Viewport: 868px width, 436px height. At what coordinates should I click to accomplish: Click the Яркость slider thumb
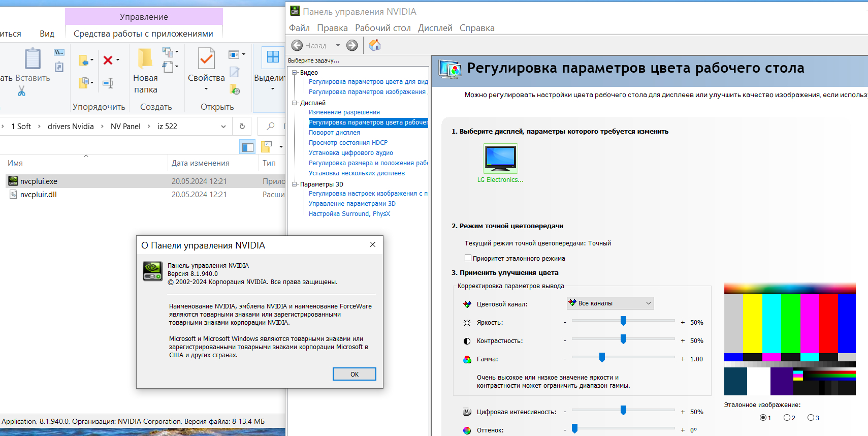[x=623, y=321]
